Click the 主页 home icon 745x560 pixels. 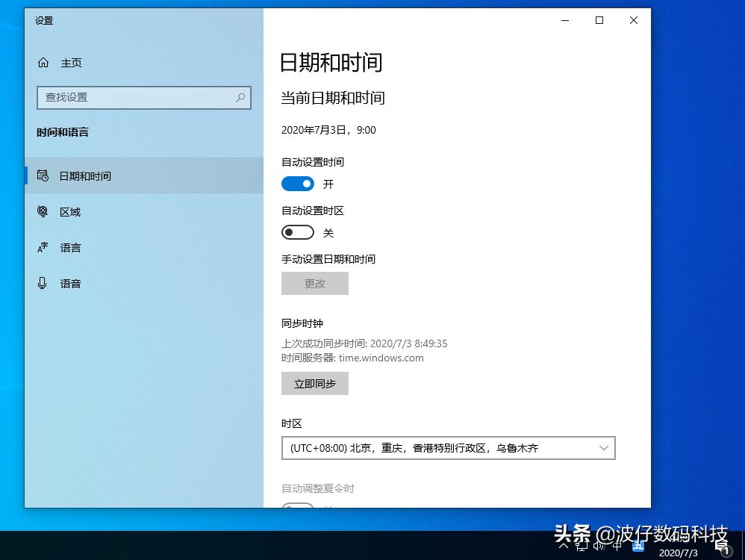[43, 63]
